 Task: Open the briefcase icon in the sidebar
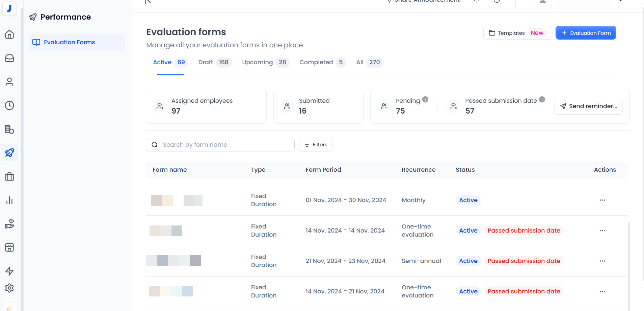pos(9,176)
